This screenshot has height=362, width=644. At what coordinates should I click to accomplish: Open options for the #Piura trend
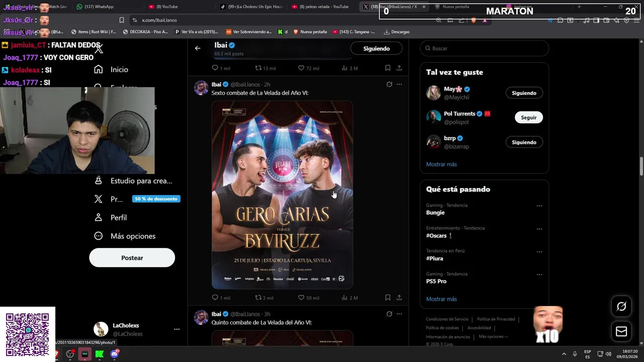[x=539, y=251]
